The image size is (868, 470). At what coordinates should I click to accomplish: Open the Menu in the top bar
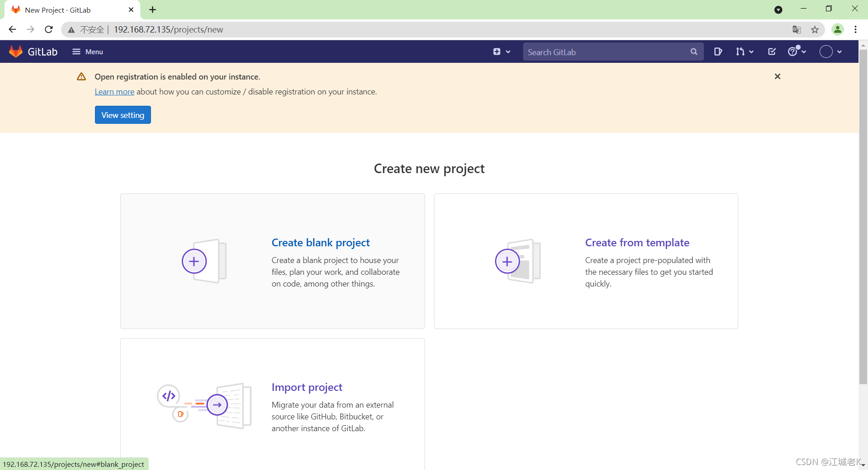coord(87,52)
